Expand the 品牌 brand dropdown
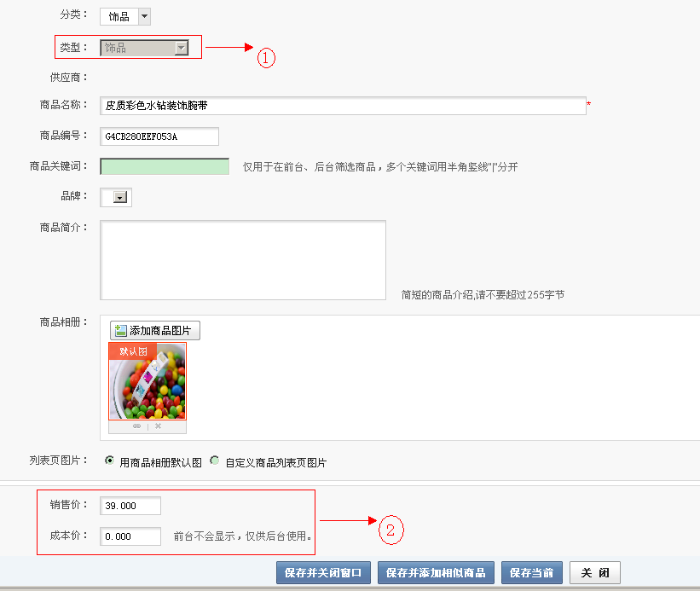 tap(120, 198)
